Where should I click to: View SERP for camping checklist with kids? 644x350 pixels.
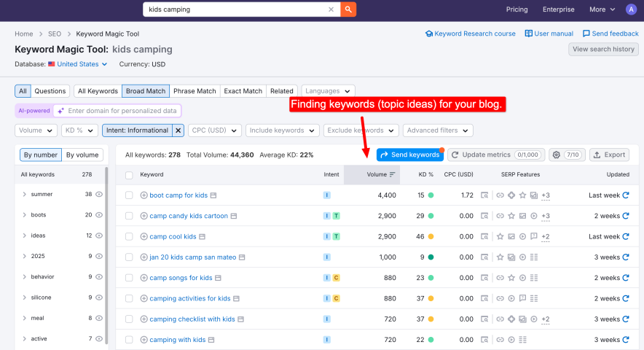pyautogui.click(x=484, y=319)
